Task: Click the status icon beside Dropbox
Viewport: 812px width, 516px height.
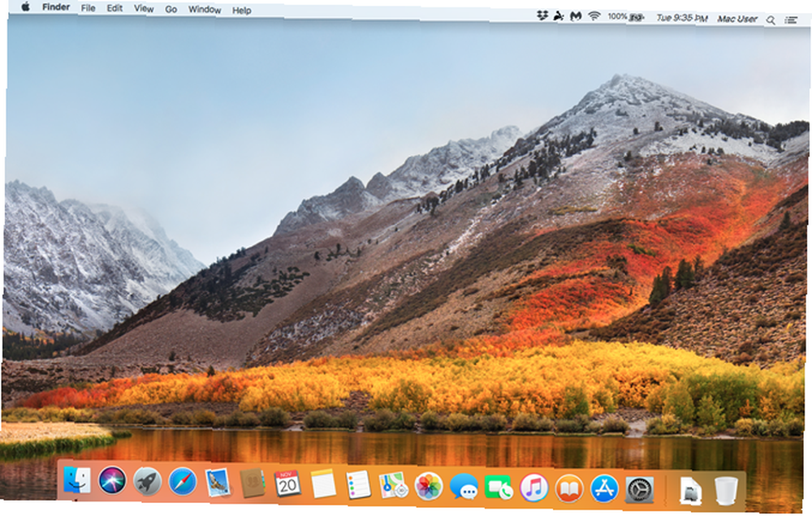Action: (559, 16)
